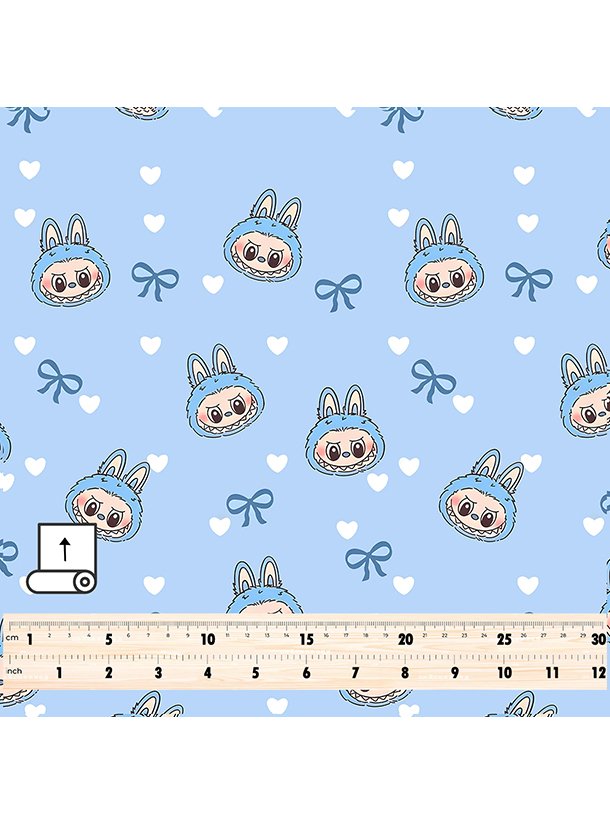Click the 15 cm mark on the ruler
Screen dimensions: 610x825
tap(307, 639)
